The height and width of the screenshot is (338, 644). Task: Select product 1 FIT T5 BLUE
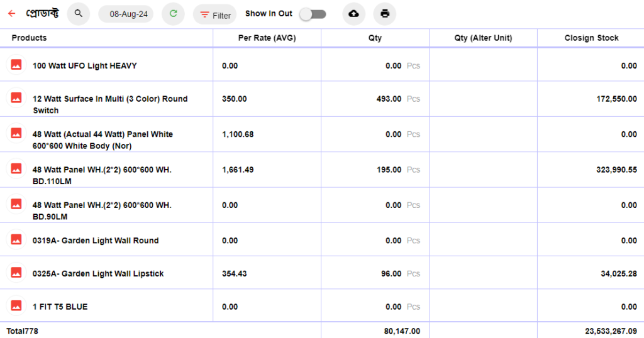tap(60, 307)
